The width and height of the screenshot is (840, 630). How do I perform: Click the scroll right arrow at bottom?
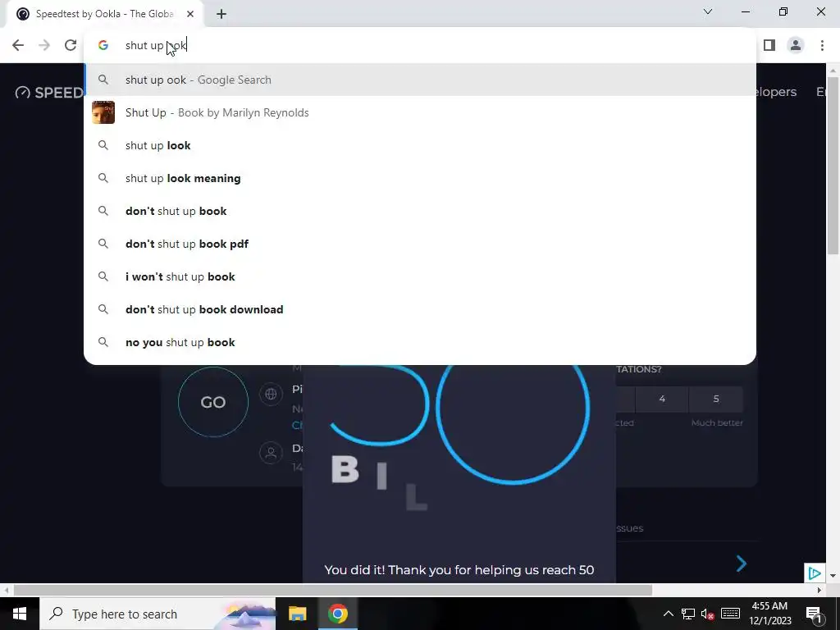(x=819, y=591)
